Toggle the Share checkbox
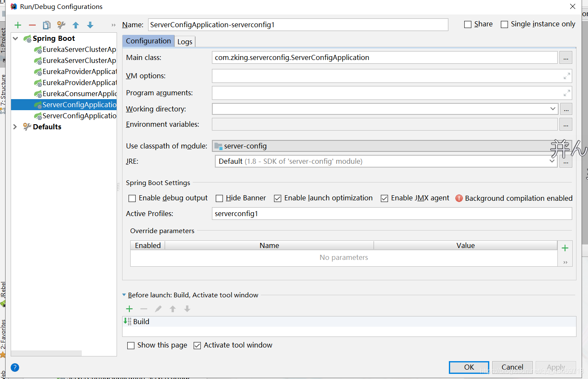Viewport: 588px width, 379px height. (x=468, y=25)
